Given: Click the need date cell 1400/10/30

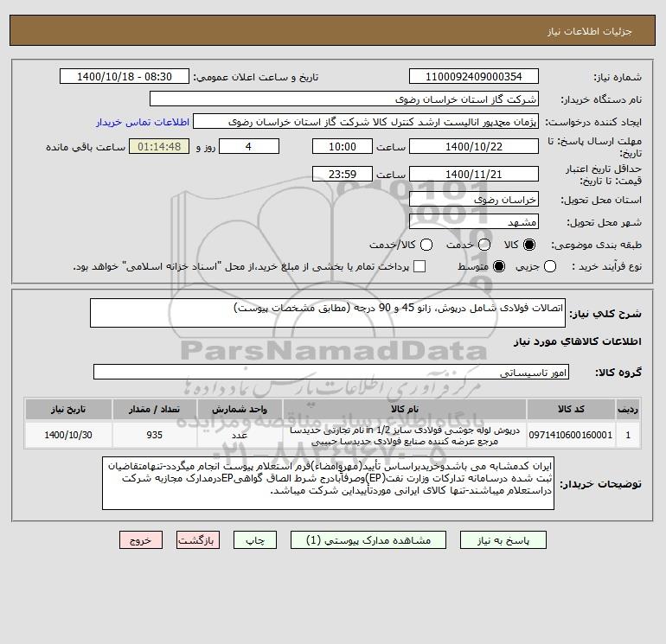Looking at the screenshot, I should [x=68, y=435].
